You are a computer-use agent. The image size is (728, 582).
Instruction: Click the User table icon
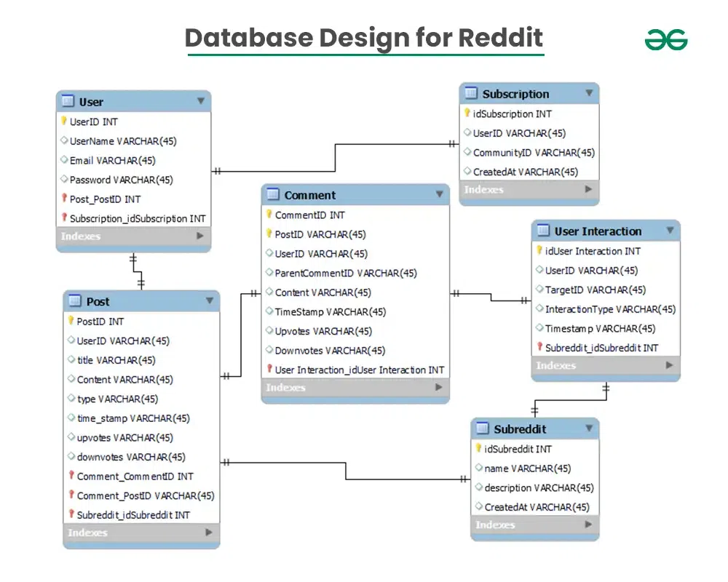68,101
